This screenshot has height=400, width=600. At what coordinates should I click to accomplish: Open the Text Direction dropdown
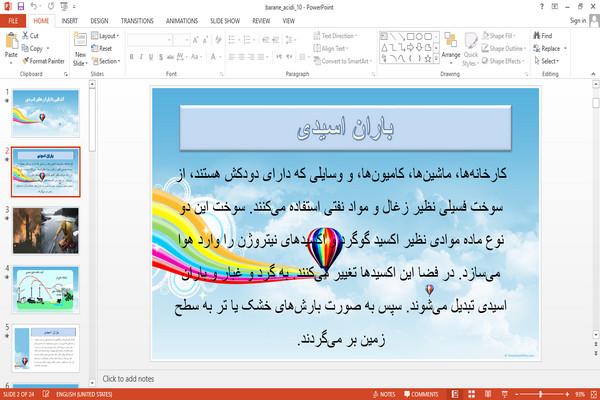(x=336, y=36)
